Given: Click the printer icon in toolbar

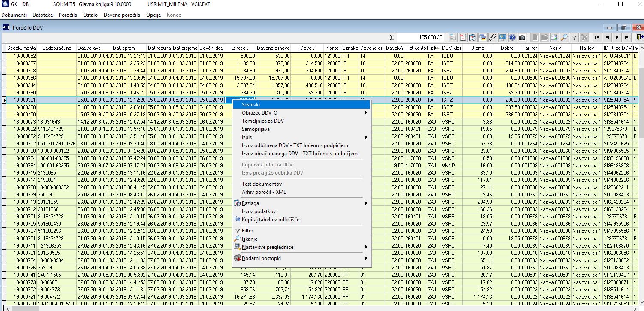Looking at the screenshot, I should pyautogui.click(x=554, y=37).
